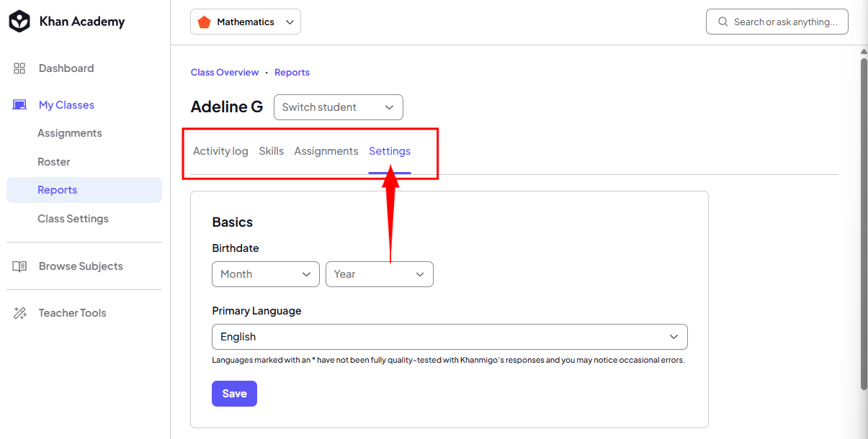The image size is (868, 439).
Task: Click the Khanmigo language quality note text
Action: 448,360
